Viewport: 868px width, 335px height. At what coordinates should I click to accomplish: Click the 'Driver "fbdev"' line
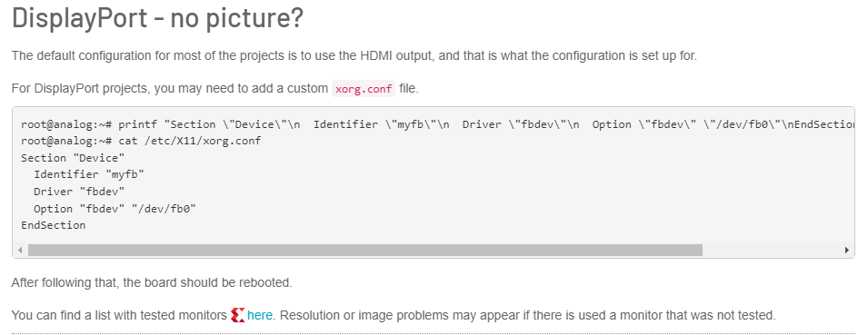pyautogui.click(x=79, y=192)
